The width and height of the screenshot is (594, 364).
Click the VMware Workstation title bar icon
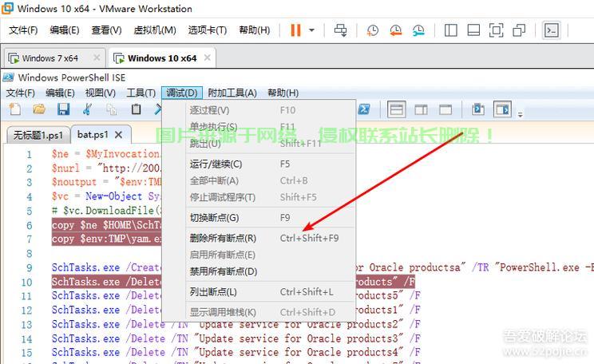click(7, 8)
